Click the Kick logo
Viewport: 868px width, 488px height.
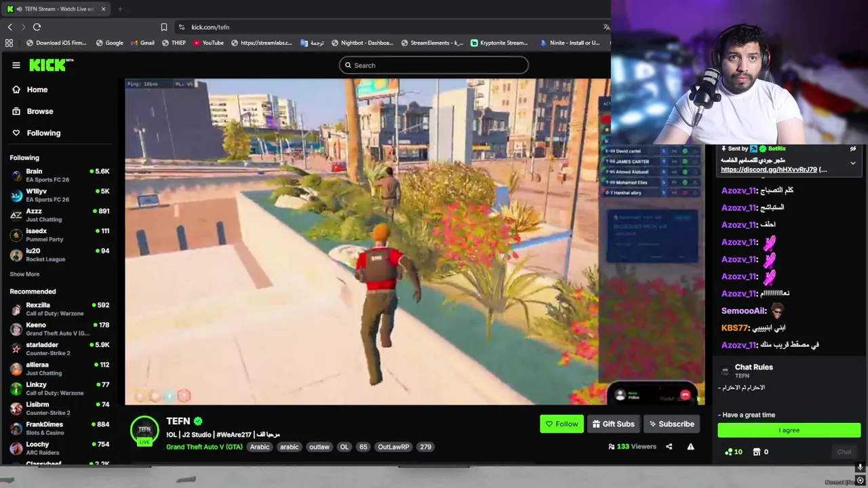tap(51, 65)
